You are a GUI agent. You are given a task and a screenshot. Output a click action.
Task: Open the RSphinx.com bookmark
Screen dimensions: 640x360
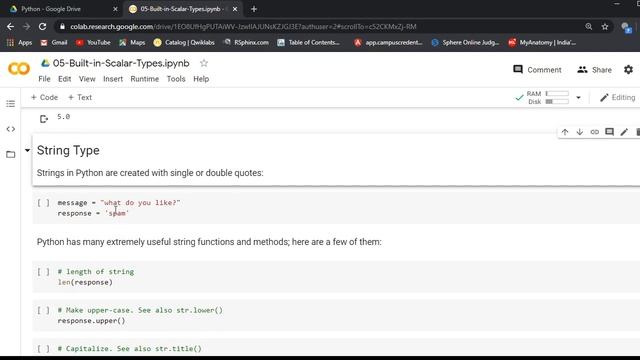[246, 42]
